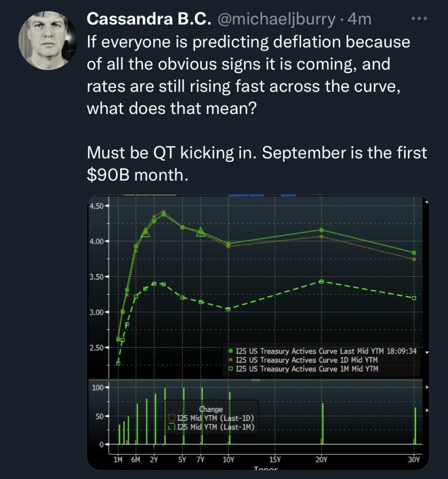Click the lower right-edge arrow of the Change panel

pyautogui.click(x=427, y=410)
